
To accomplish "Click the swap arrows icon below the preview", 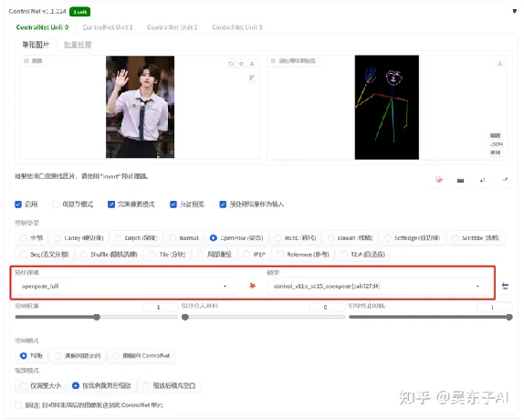I will coord(483,180).
